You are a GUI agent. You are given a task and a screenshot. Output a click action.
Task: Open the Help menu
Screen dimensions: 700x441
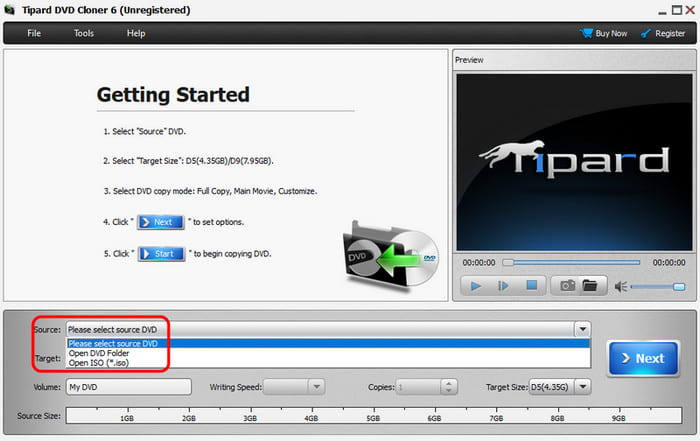136,33
